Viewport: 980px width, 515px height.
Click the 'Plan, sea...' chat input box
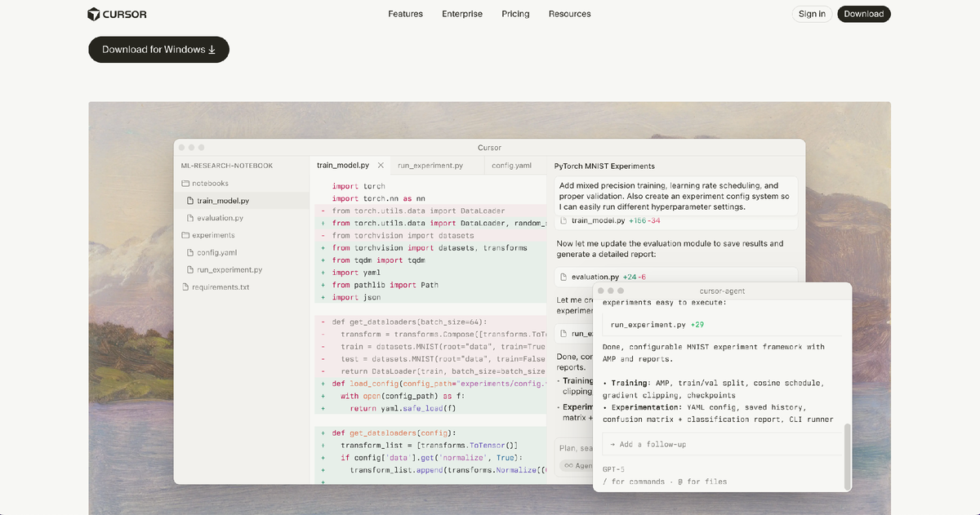(x=575, y=448)
